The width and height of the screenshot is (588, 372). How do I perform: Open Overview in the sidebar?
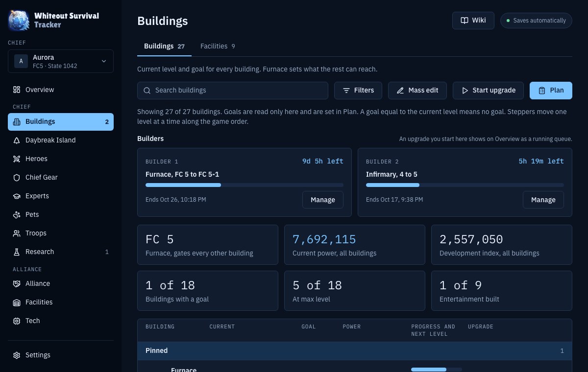click(61, 90)
